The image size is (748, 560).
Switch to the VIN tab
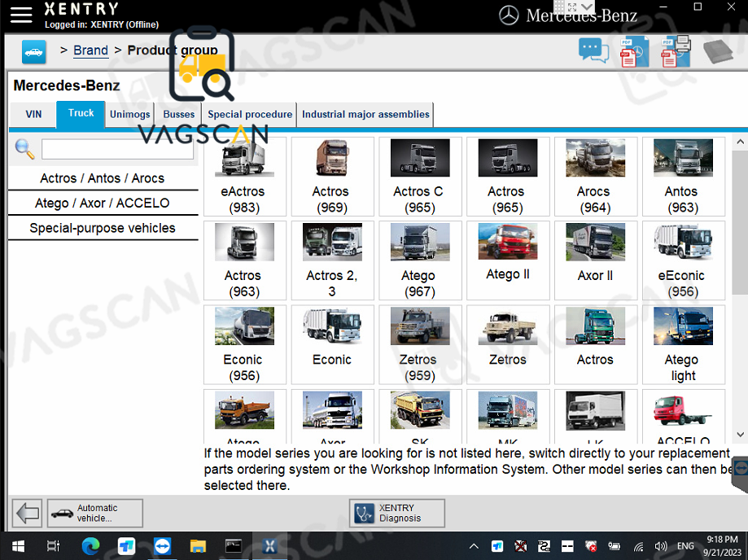33,115
